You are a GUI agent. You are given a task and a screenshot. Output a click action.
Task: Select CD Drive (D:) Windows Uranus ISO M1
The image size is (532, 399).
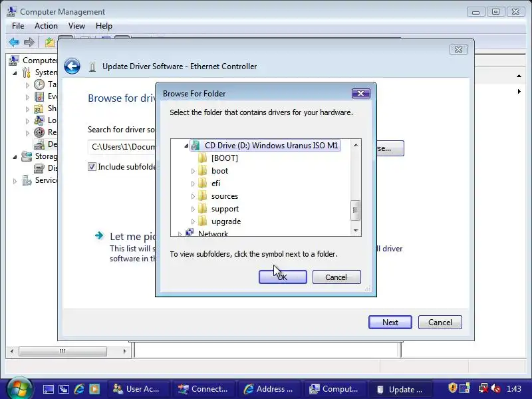(271, 146)
